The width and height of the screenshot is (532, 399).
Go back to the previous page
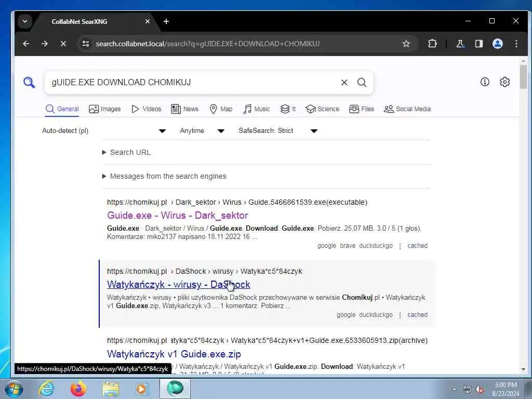[26, 44]
